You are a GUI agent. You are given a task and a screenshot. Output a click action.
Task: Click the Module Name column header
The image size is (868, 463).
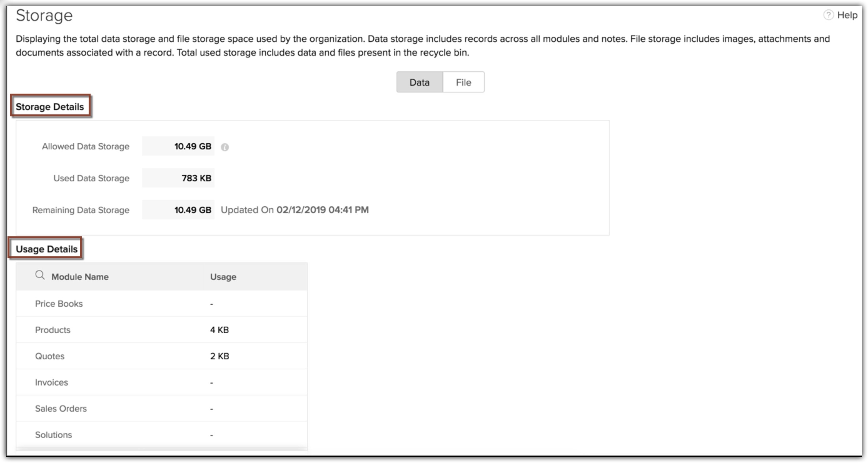pos(80,277)
